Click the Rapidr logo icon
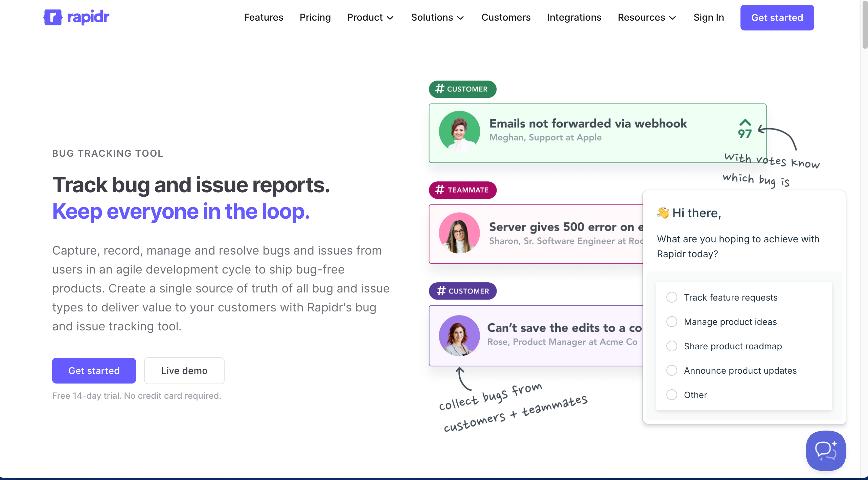868x480 pixels. click(x=53, y=17)
